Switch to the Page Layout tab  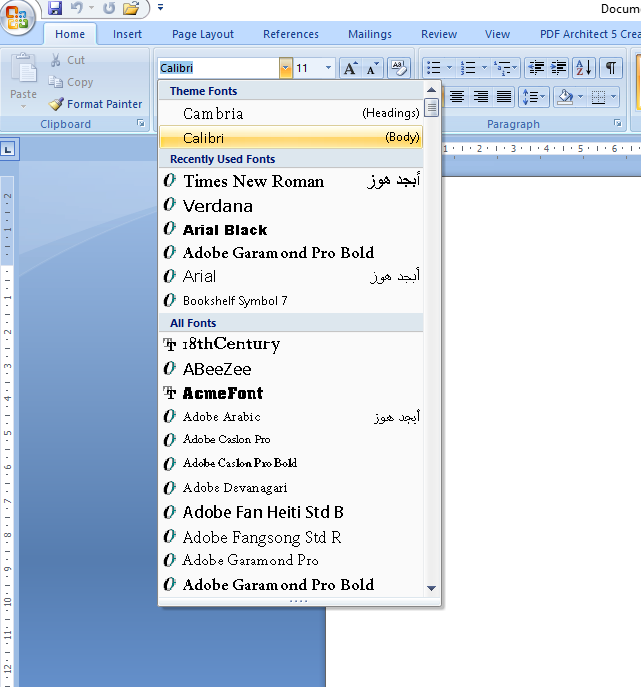point(203,34)
